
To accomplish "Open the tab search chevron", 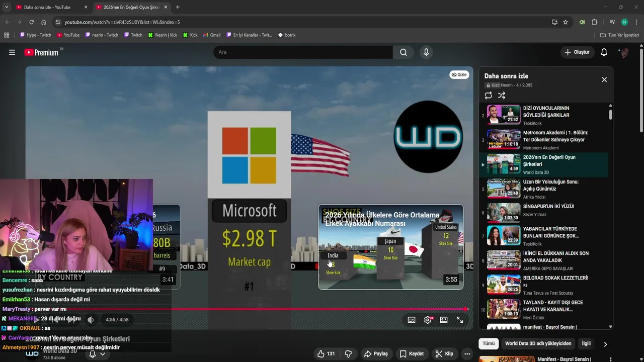I will [7, 7].
